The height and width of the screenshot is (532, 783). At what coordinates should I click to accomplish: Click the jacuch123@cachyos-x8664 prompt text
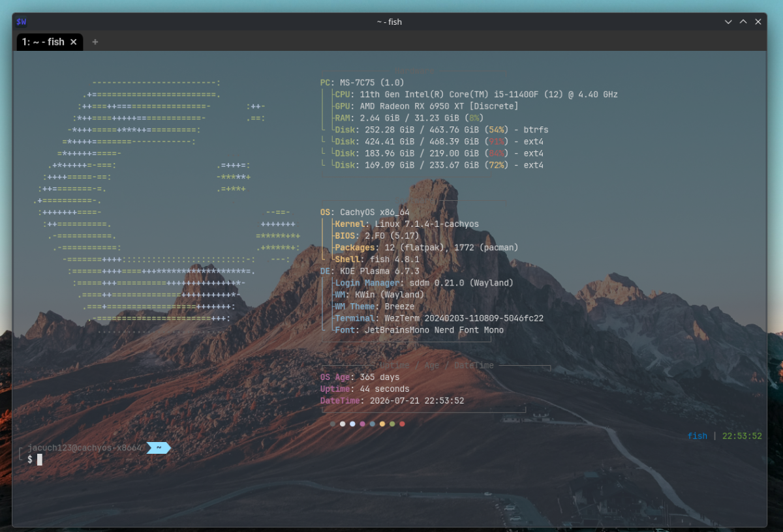coord(85,448)
